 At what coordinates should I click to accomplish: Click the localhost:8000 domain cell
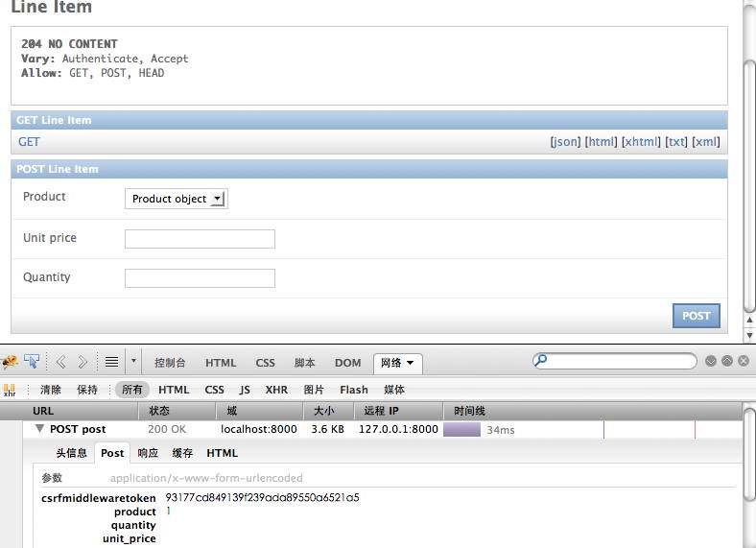coord(259,429)
